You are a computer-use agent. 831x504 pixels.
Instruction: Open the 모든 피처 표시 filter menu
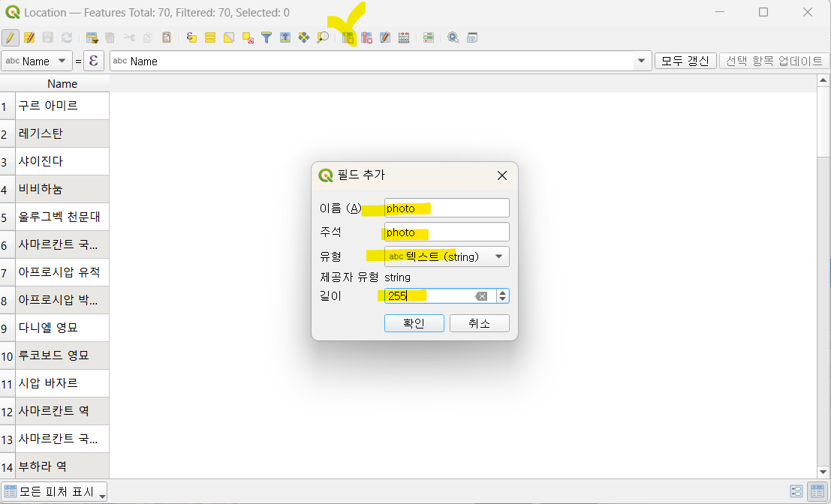coord(54,492)
